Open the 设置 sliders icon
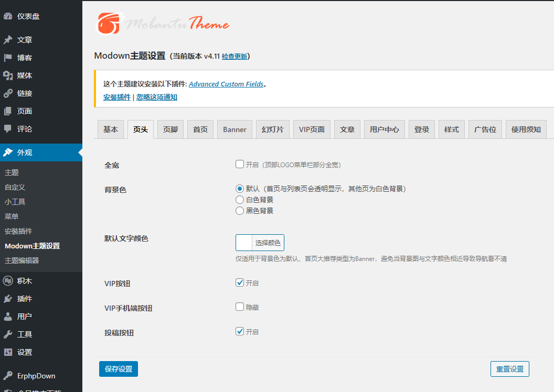Screen dimensions: 554x392 coord(8,352)
